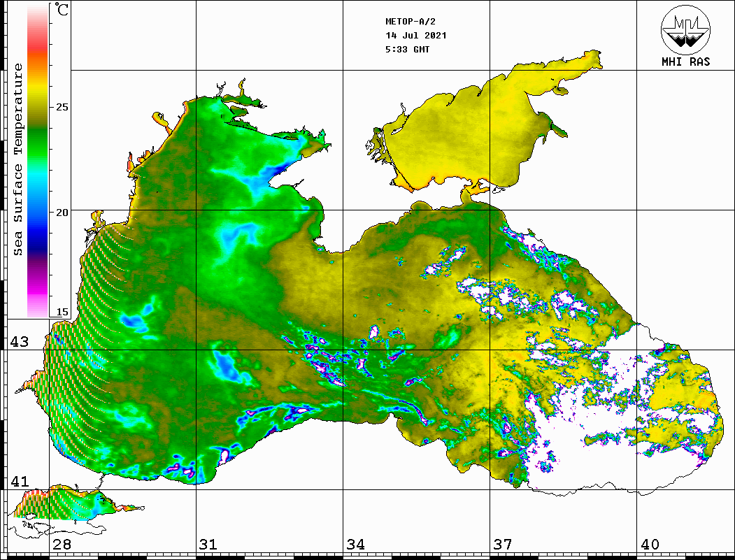Click the '20' tick label on scale
Viewport: 735px width, 560px height.
(62, 213)
